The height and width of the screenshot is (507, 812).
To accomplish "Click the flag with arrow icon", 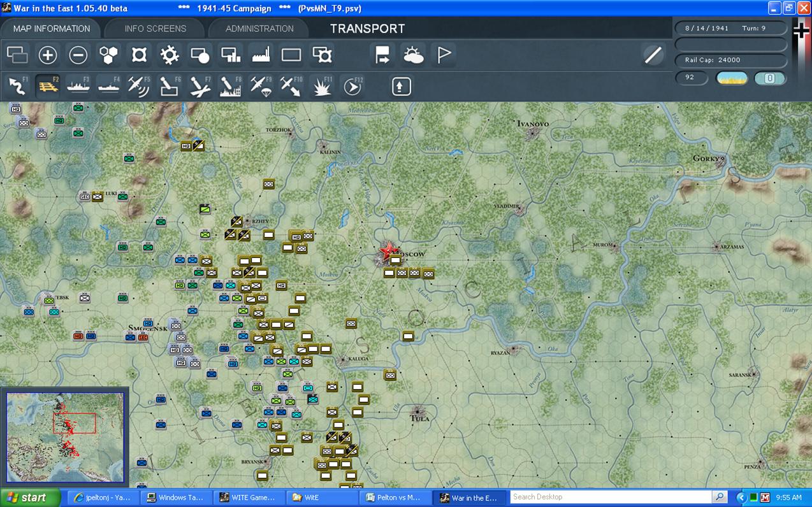I will pyautogui.click(x=382, y=55).
